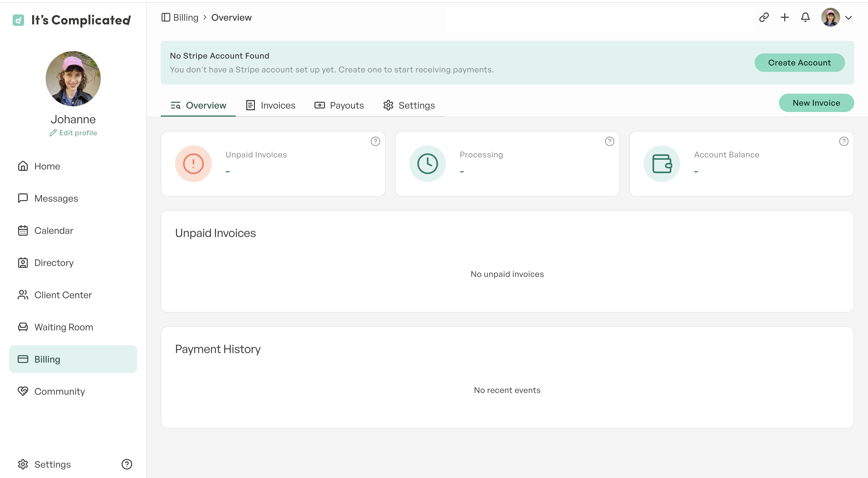Screen dimensions: 868x478
Task: Click the red alert icon on Unpaid Invoices card
Action: point(193,164)
